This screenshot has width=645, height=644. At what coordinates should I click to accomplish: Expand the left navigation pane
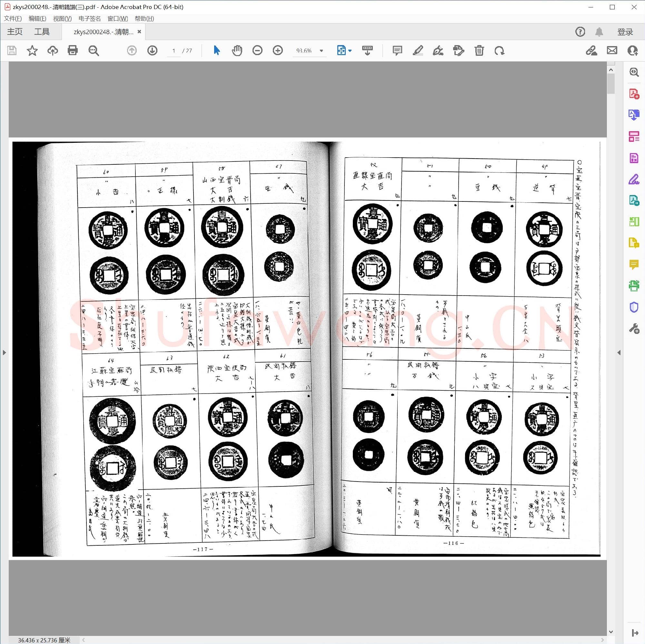point(4,352)
